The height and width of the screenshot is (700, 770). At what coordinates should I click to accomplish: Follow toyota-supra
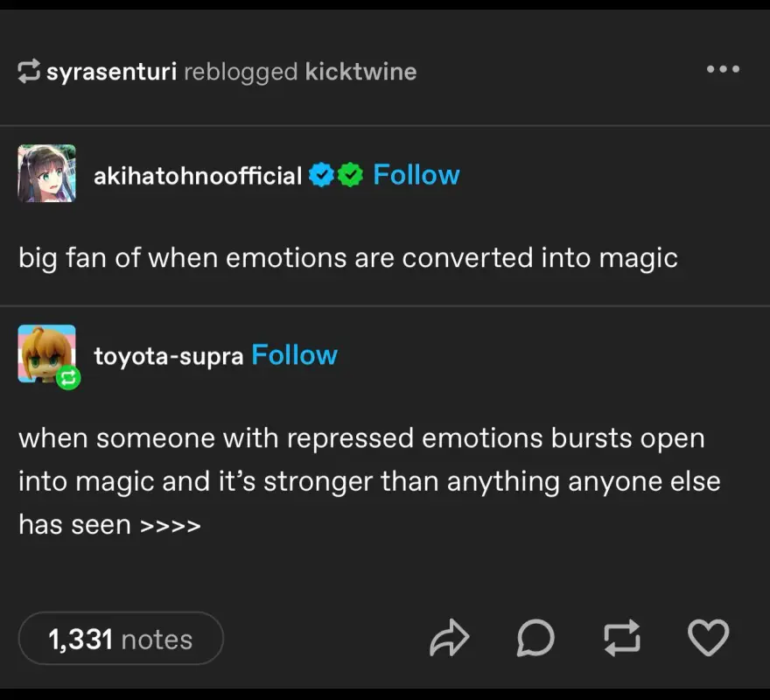[x=294, y=355]
